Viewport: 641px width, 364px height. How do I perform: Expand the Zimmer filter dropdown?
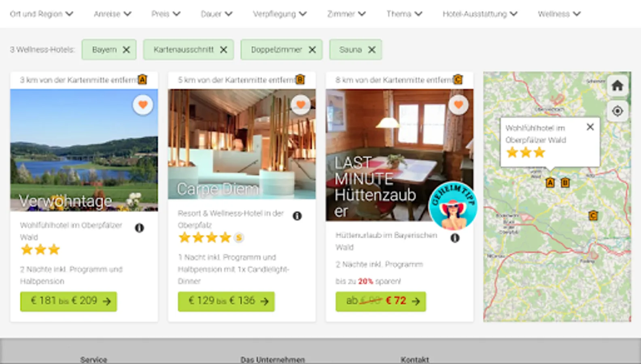(x=346, y=14)
